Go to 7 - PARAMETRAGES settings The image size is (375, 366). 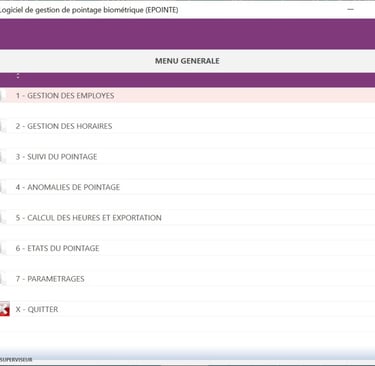coord(50,279)
